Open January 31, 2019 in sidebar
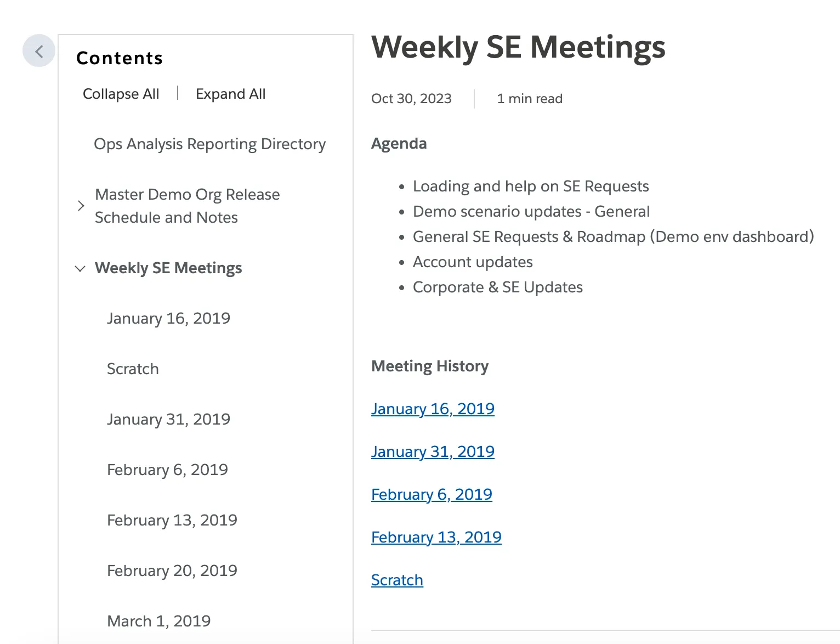This screenshot has width=840, height=644. [x=168, y=419]
